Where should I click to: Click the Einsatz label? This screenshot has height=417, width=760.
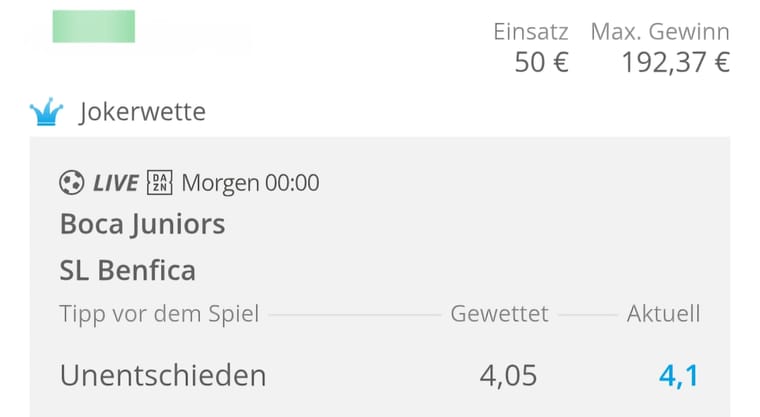pyautogui.click(x=531, y=32)
